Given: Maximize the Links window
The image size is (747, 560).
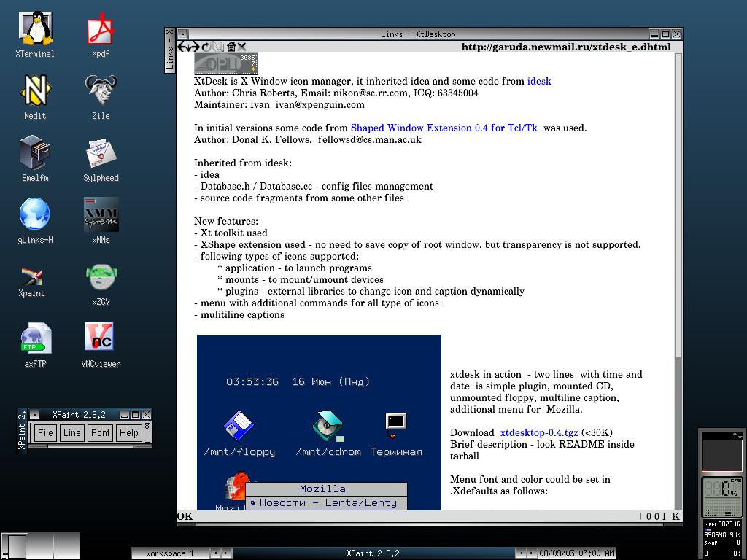Looking at the screenshot, I should tap(665, 34).
